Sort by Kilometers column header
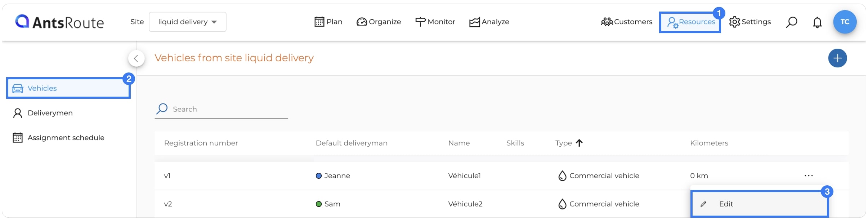Screen dimensions: 868x221 click(x=709, y=143)
